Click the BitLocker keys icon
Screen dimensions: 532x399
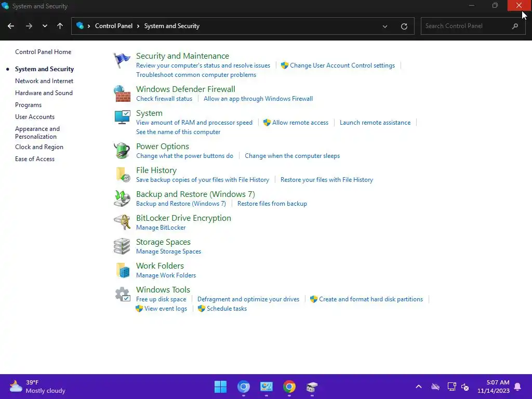click(x=122, y=222)
